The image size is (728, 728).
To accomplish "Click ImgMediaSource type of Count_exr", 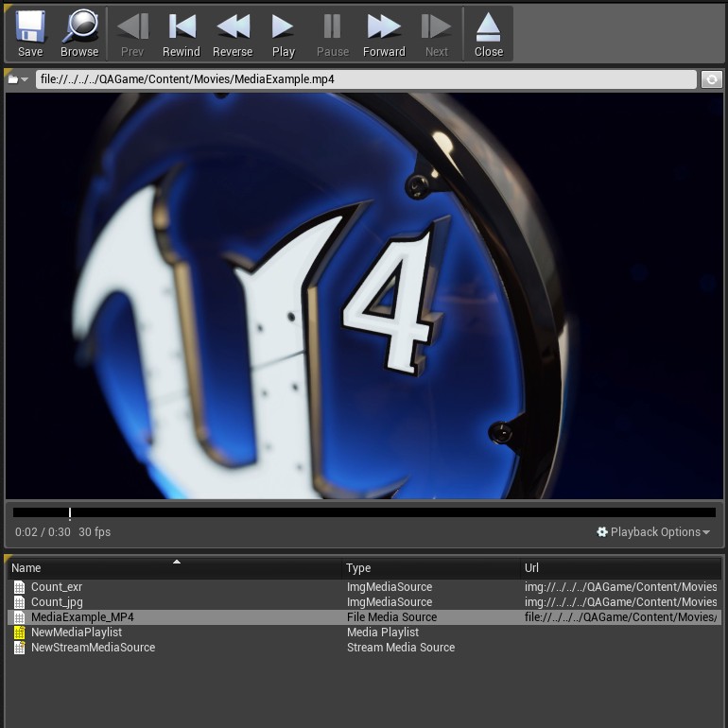I will point(390,587).
